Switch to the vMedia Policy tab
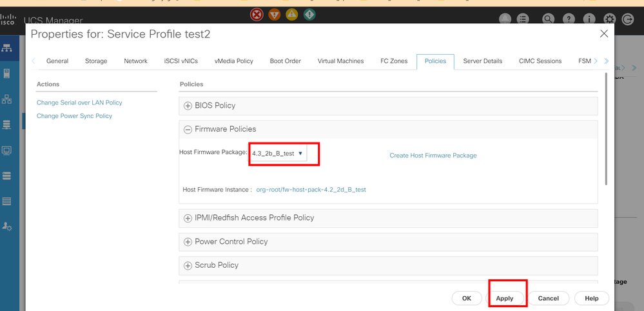This screenshot has width=644, height=311. [234, 61]
